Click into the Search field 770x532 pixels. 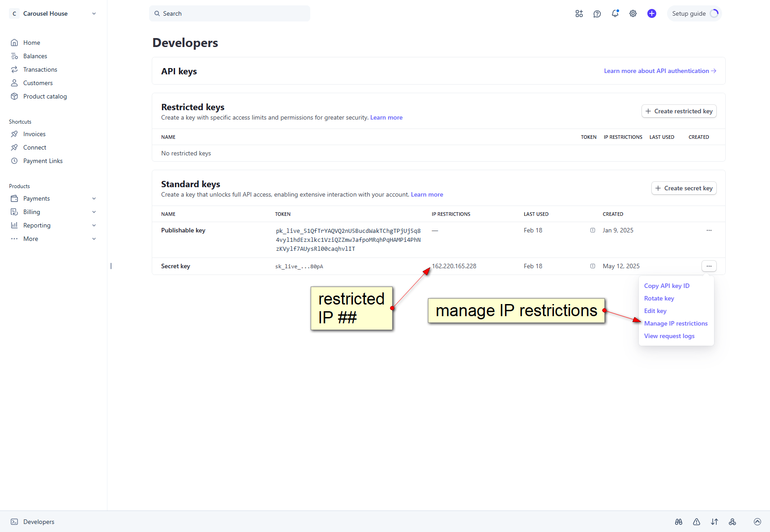pos(229,13)
